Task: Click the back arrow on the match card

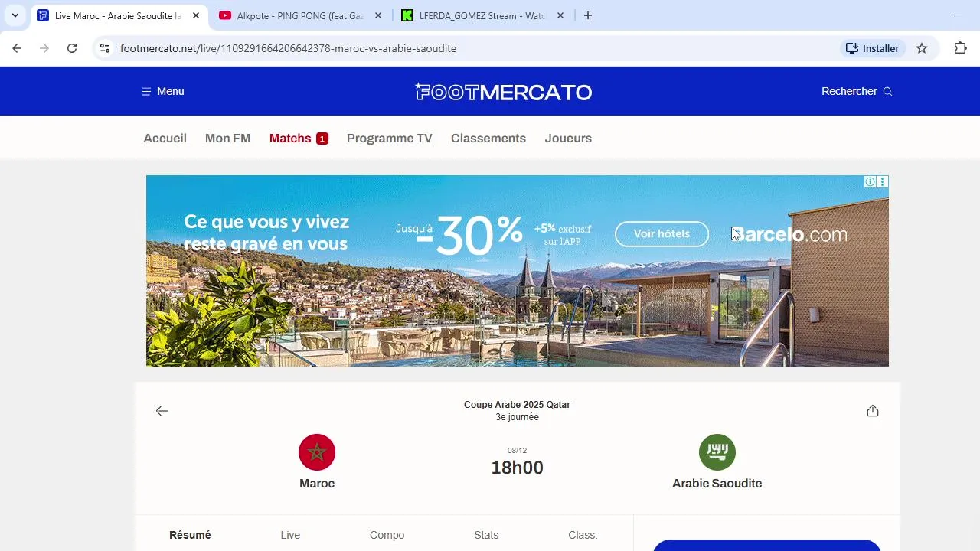Action: click(x=162, y=411)
